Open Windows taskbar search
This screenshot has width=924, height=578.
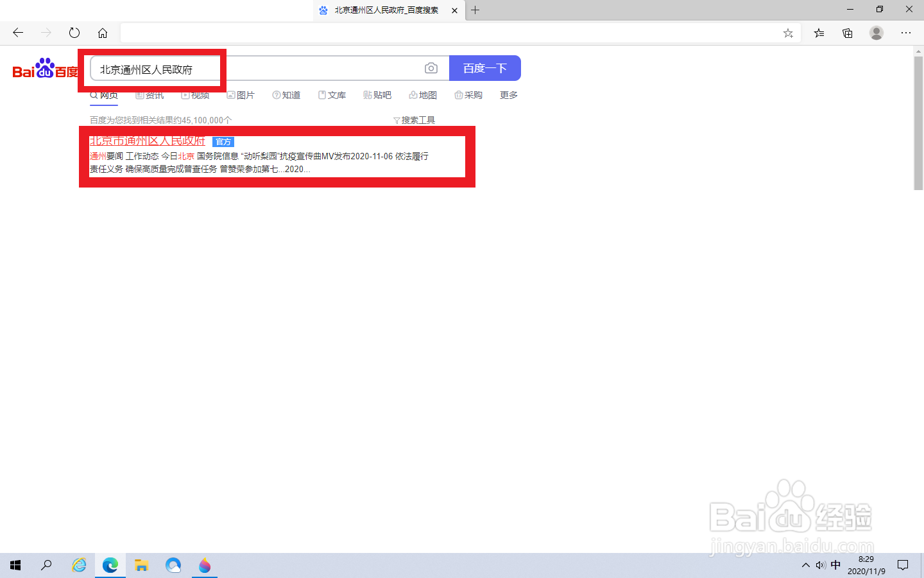[46, 565]
